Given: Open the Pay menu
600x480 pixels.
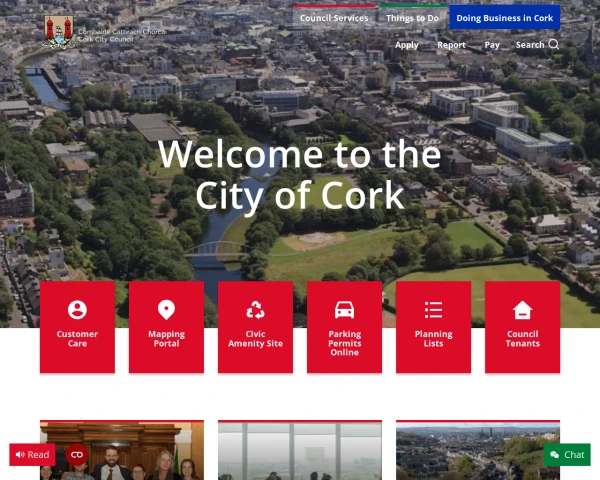Looking at the screenshot, I should tap(492, 45).
